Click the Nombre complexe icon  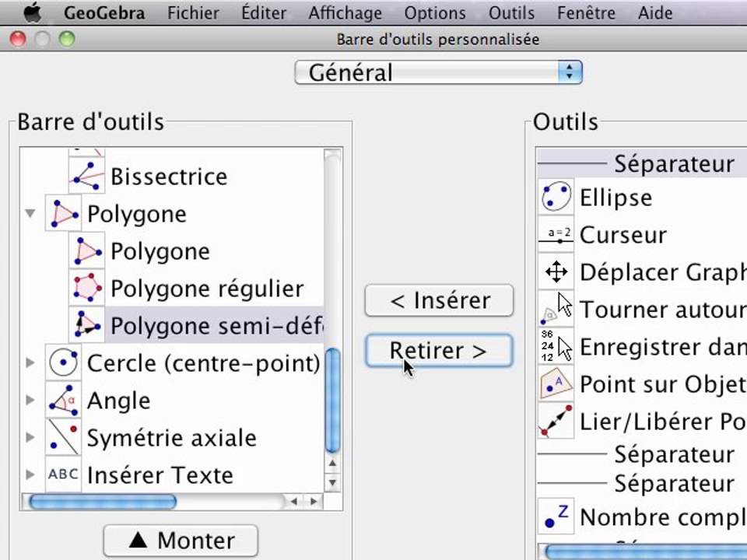click(x=556, y=516)
